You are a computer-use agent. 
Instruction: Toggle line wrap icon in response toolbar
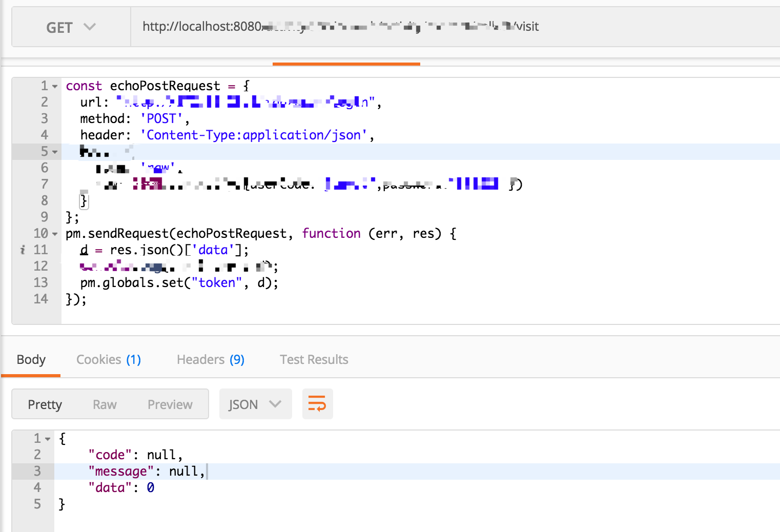pyautogui.click(x=317, y=404)
